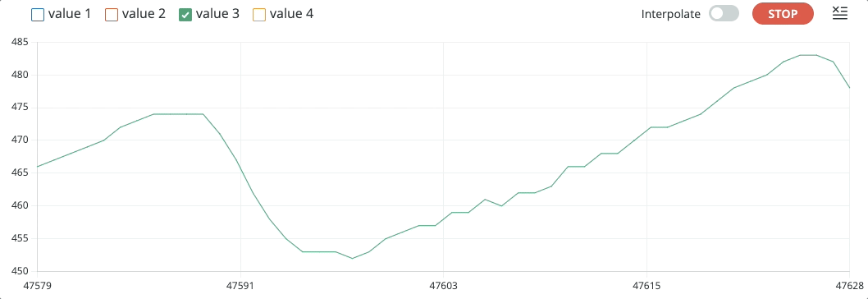Screen dimensions: 868x299
Task: Click the 47615 x-axis tick label
Action: (x=646, y=284)
